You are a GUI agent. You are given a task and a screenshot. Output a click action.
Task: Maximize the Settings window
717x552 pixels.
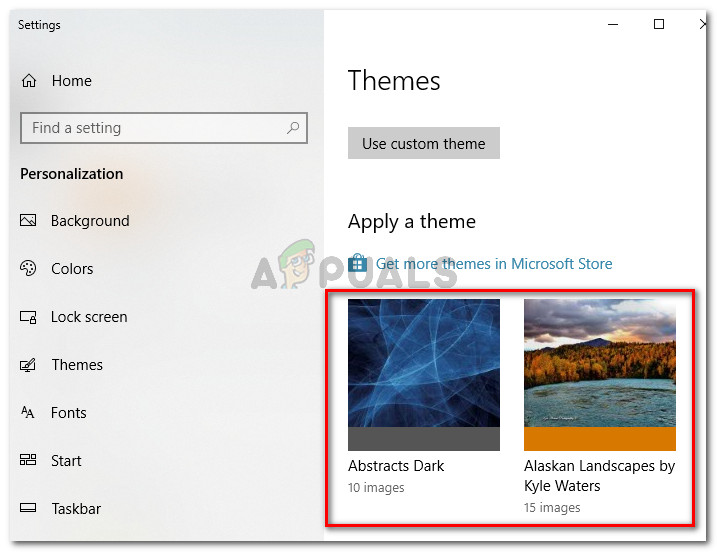[x=658, y=24]
